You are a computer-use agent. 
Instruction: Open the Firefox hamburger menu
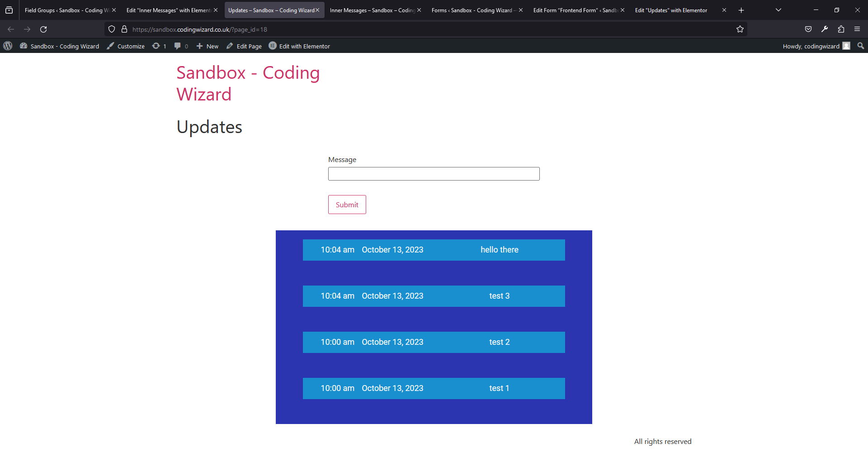tap(857, 29)
